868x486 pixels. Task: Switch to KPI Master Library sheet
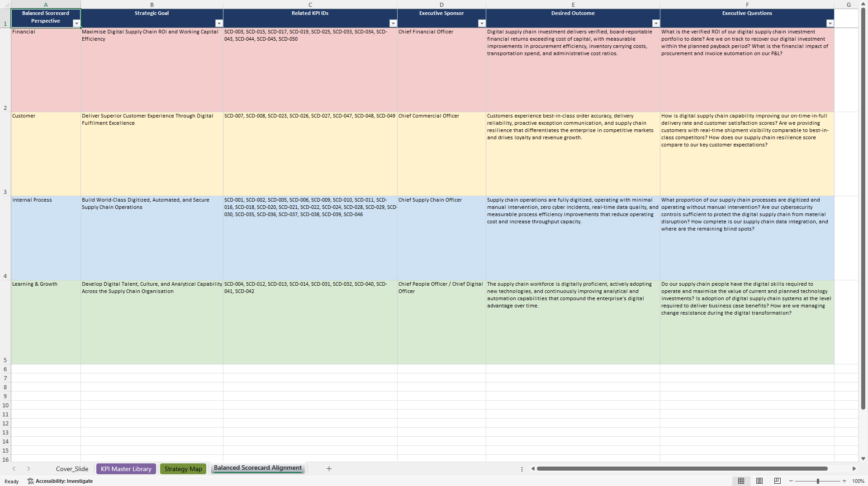coord(126,469)
